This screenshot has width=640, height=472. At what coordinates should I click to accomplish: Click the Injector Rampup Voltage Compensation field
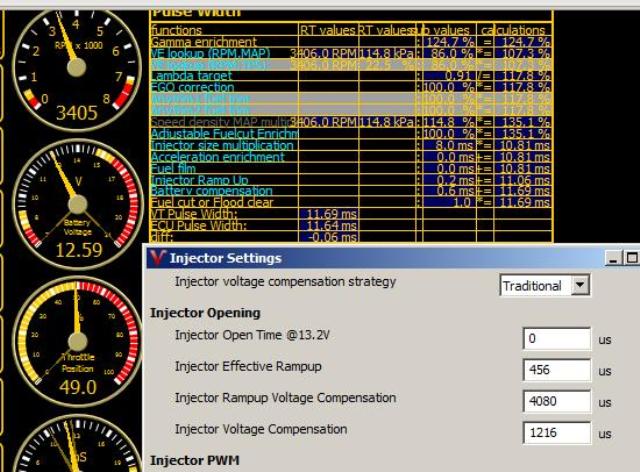[x=556, y=401]
